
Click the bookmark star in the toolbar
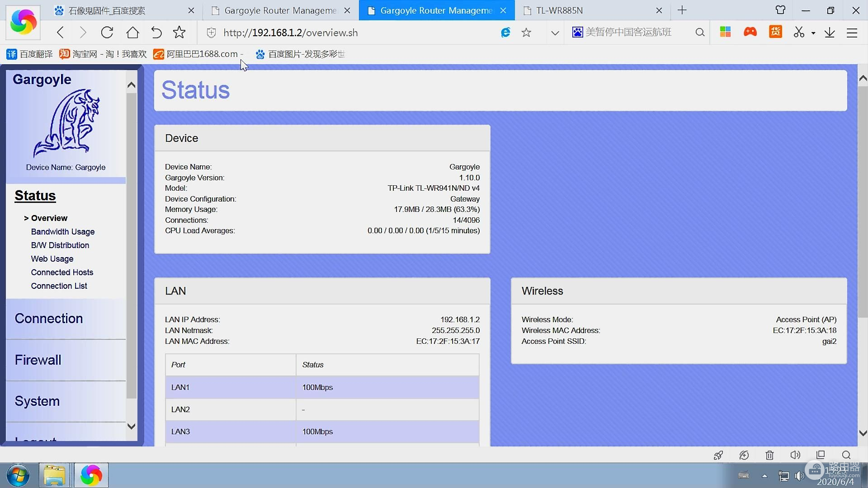click(x=179, y=33)
